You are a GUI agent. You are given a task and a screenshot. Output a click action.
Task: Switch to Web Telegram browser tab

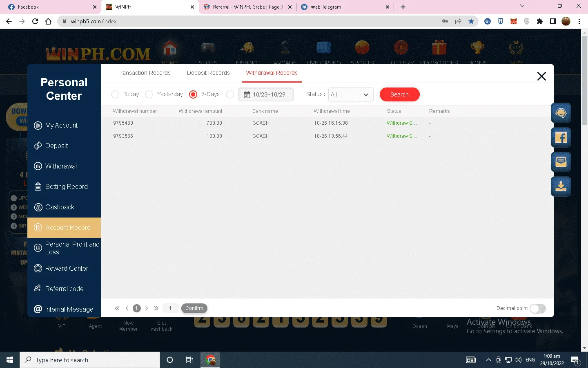(x=345, y=7)
